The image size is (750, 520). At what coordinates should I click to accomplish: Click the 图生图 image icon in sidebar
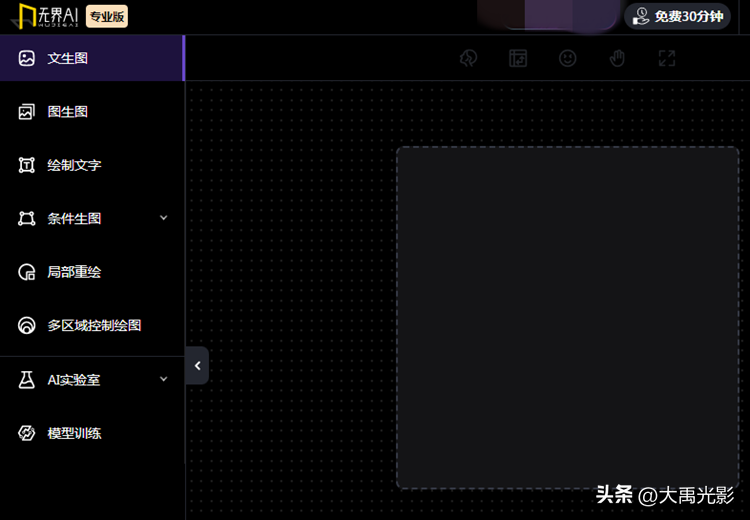26,112
